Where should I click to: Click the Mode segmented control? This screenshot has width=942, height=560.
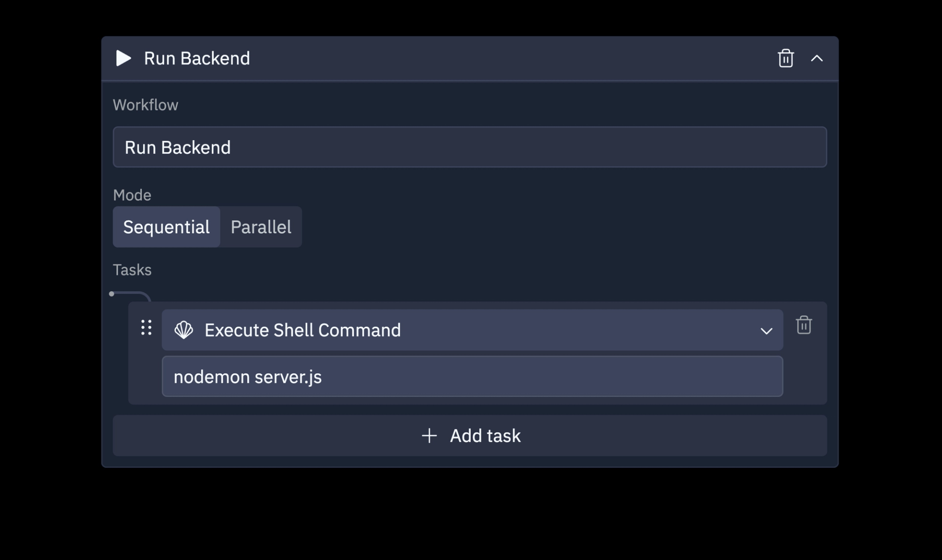207,227
